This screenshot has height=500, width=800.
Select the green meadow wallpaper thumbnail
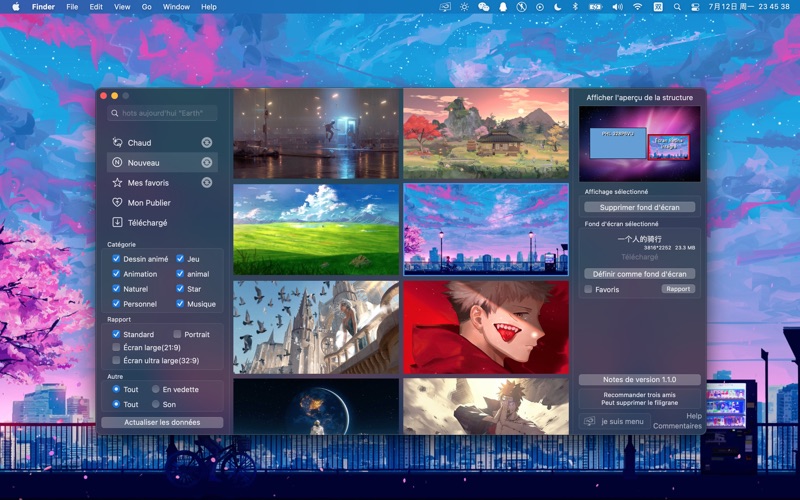(x=316, y=230)
